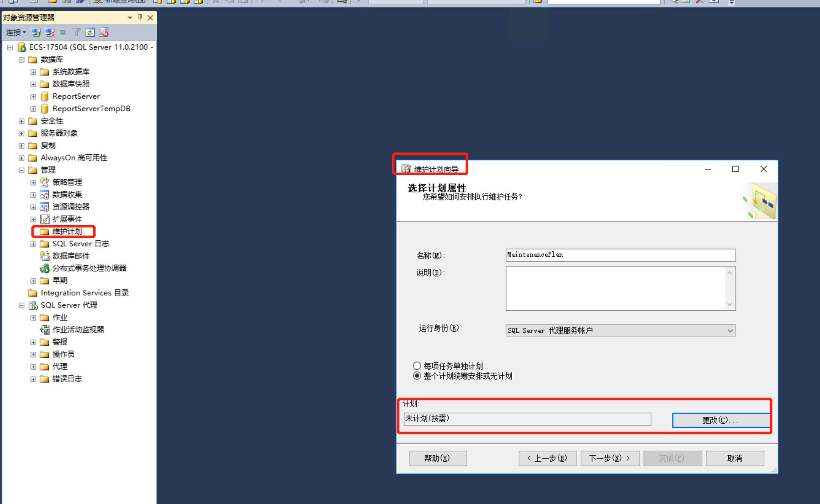Open the 运行身份 dropdown
Viewport: 820px width, 504px height.
pos(730,330)
